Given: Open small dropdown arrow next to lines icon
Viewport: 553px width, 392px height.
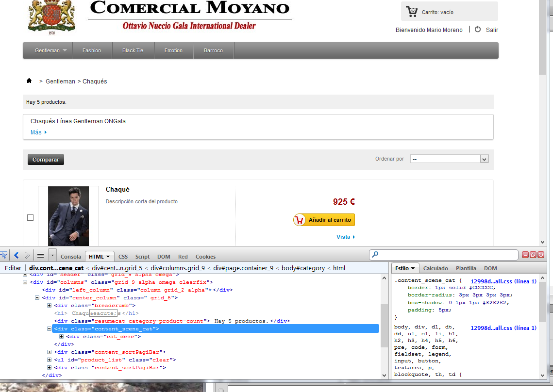Looking at the screenshot, I should (x=52, y=255).
